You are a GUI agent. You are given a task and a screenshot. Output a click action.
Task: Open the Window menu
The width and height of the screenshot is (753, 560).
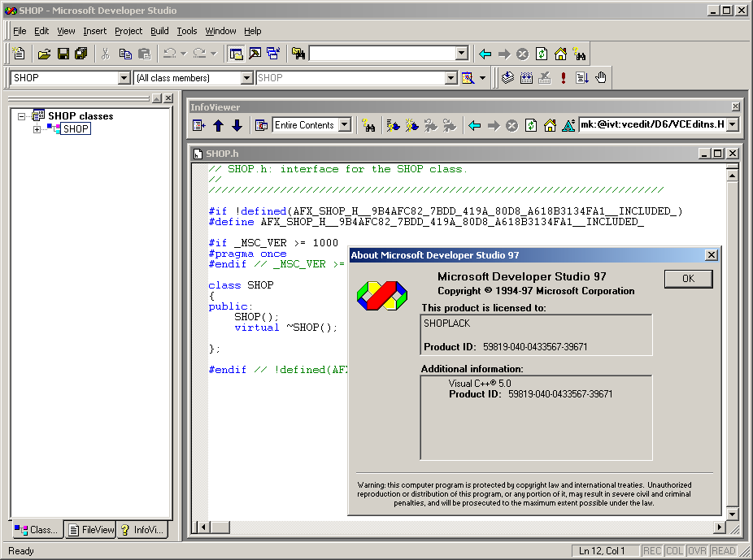click(x=220, y=31)
